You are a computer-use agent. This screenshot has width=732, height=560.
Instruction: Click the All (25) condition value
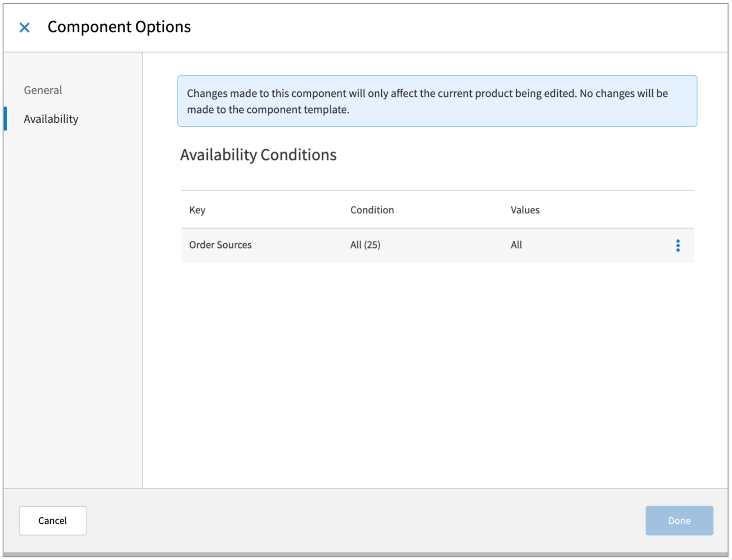click(x=365, y=244)
